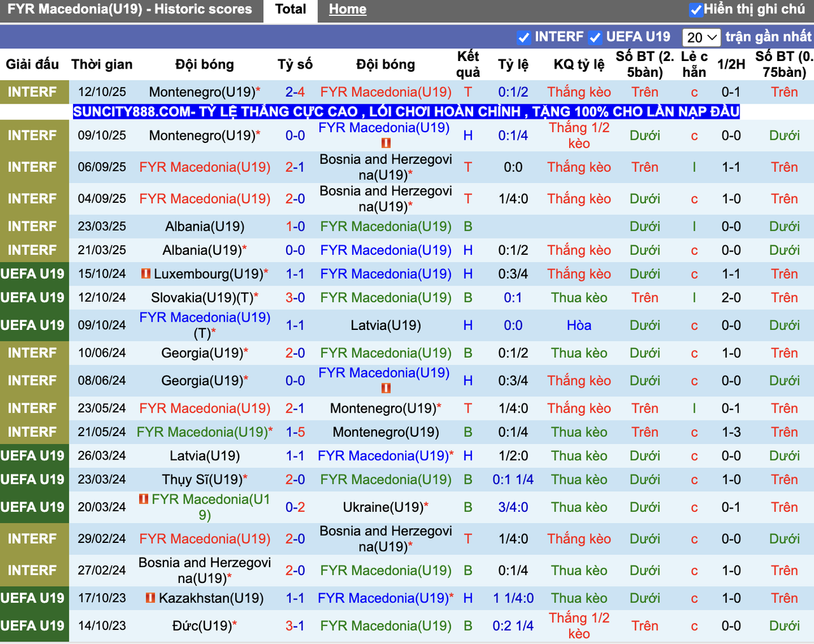Click the 1-0 score of the 23/03/25 Albania match
Image resolution: width=814 pixels, height=644 pixels.
(x=295, y=226)
